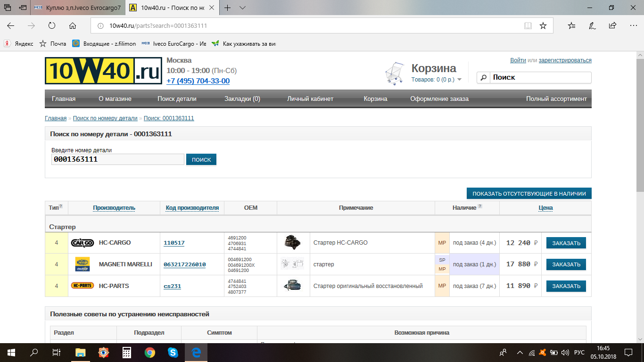Open part code 063217226010 link
The height and width of the screenshot is (362, 644).
point(185,264)
